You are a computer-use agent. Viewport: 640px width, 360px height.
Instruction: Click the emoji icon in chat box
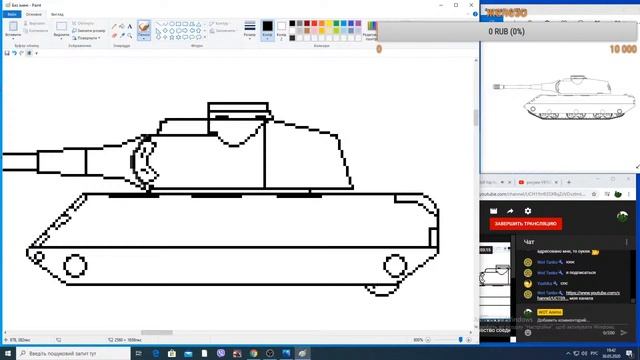(x=528, y=333)
